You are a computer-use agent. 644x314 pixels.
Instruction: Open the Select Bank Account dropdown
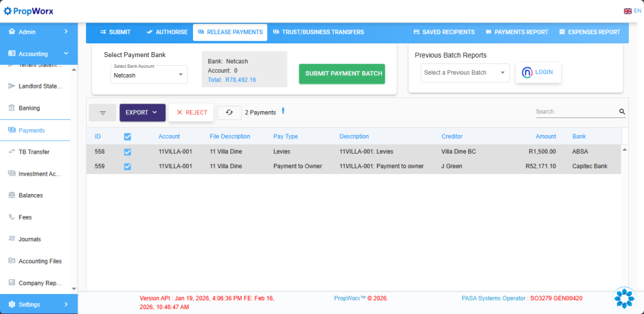tap(148, 75)
